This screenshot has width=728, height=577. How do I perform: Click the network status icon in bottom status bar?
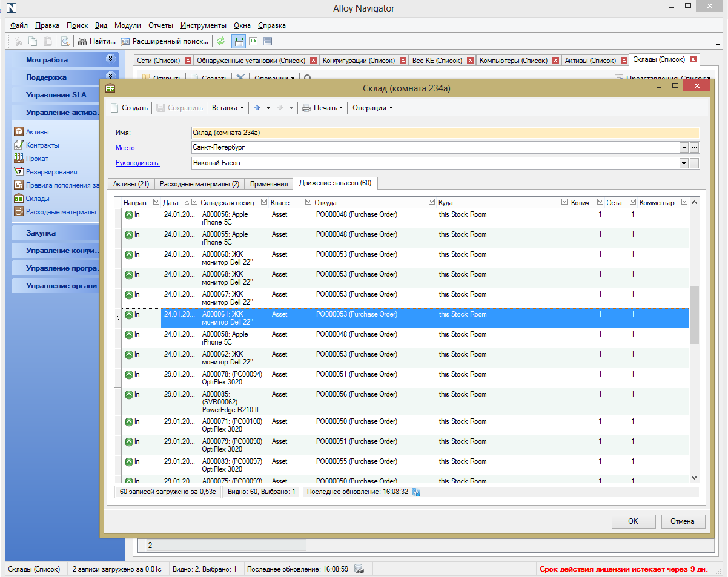pos(359,569)
